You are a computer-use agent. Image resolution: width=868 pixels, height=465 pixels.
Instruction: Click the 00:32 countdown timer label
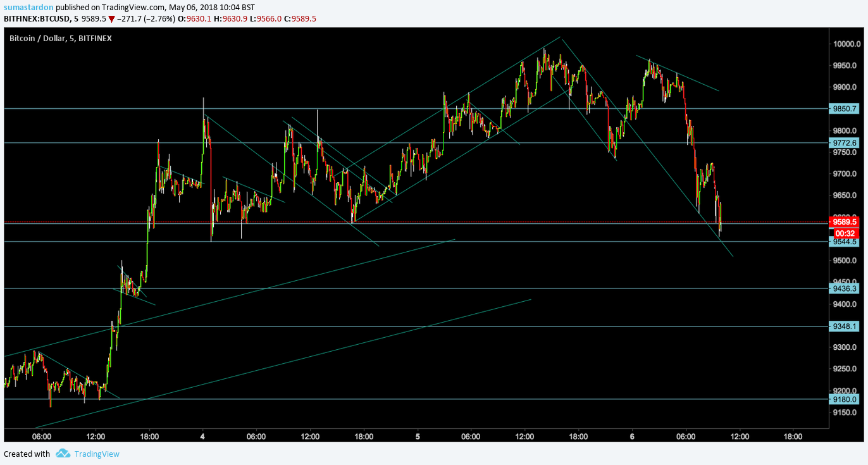point(845,233)
